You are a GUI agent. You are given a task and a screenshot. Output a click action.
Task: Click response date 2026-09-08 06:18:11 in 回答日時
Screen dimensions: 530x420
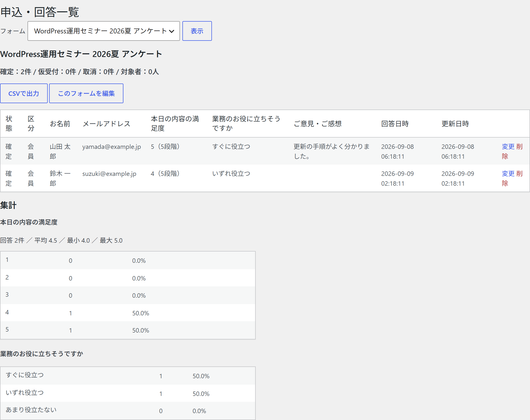(397, 151)
